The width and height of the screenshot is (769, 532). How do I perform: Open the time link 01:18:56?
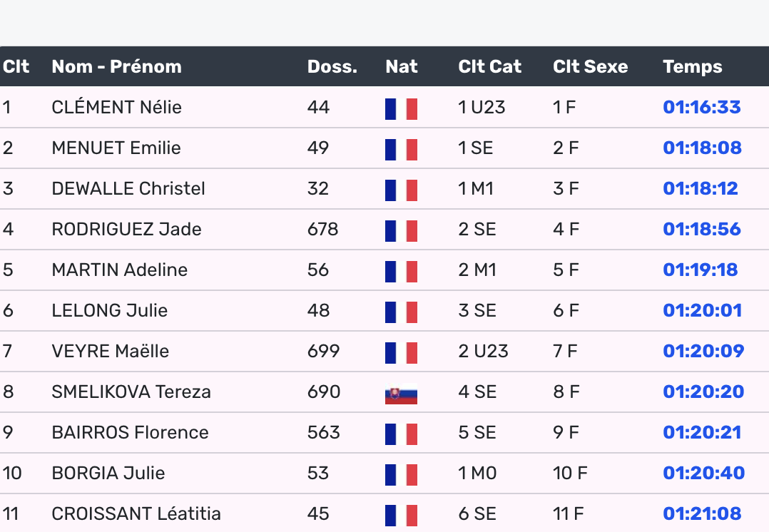(701, 230)
